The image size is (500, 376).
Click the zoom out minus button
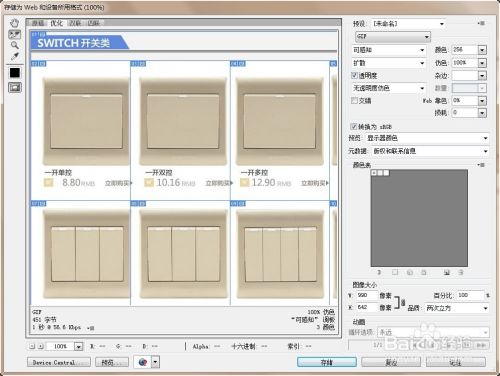click(32, 346)
